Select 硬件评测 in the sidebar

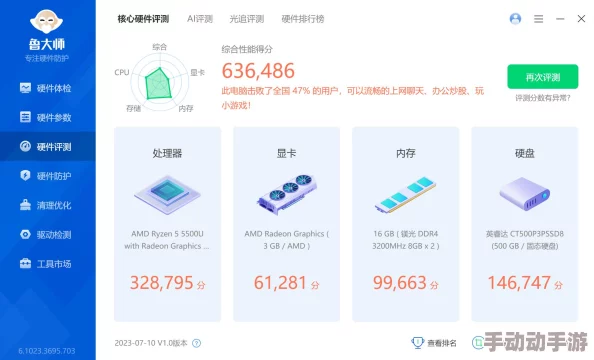pos(48,147)
